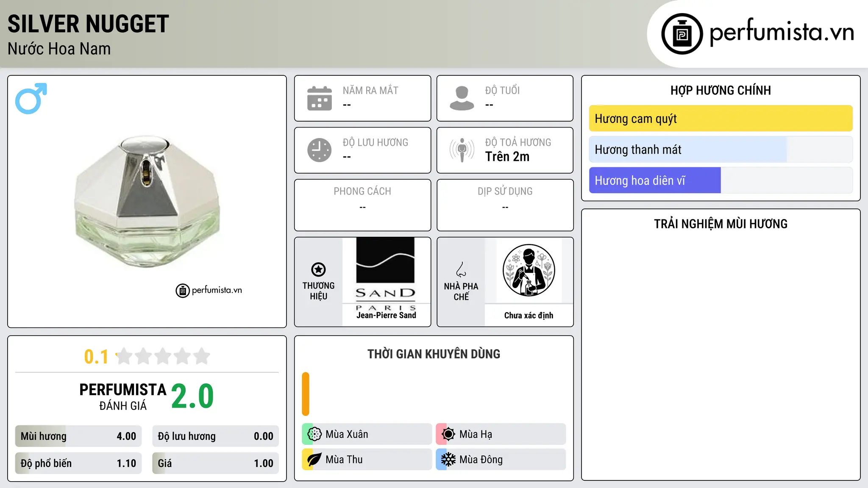Click the 0.1 user rating value
The image size is (868, 488).
(x=96, y=357)
